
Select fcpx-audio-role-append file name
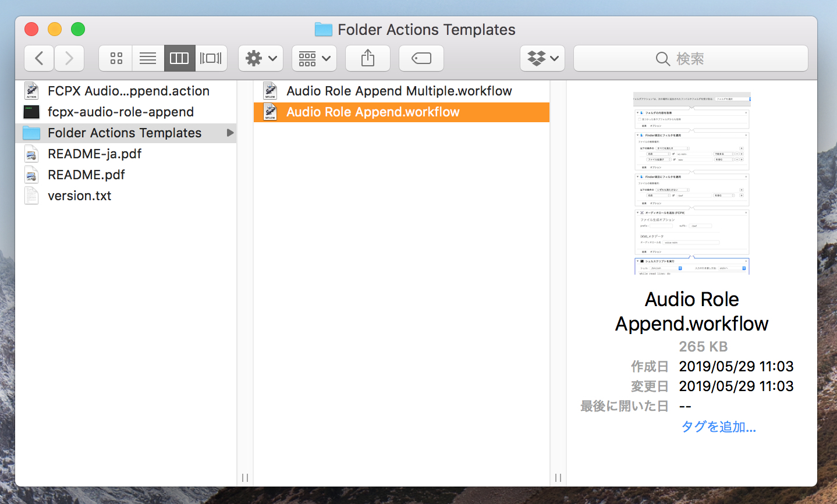(120, 112)
